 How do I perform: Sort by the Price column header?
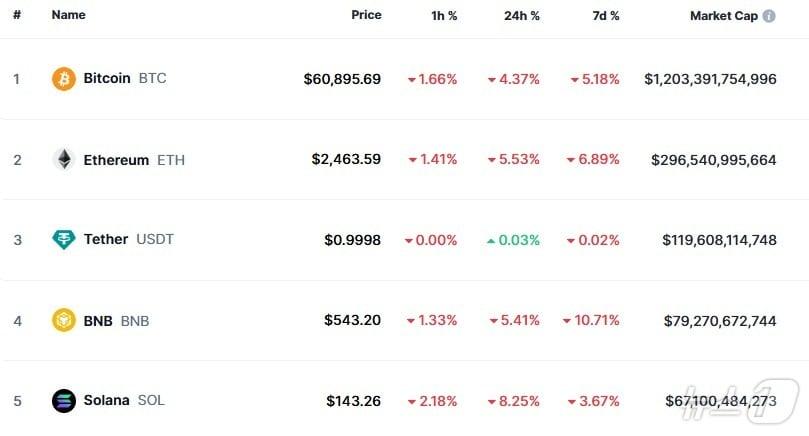366,16
